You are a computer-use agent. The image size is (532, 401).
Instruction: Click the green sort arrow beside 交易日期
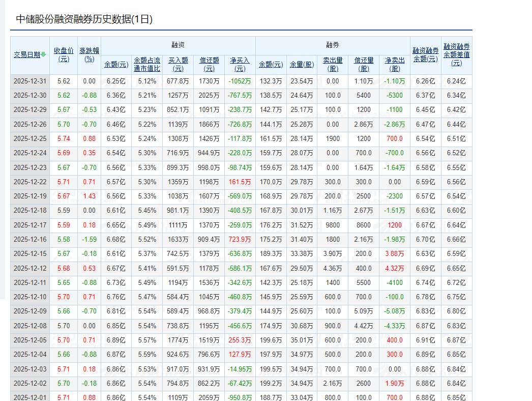click(x=43, y=54)
